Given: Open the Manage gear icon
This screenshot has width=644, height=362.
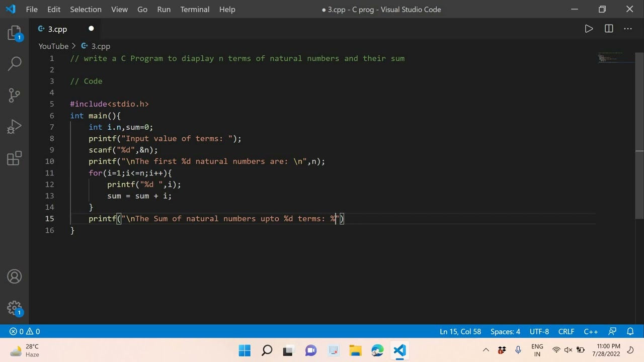Looking at the screenshot, I should (15, 308).
